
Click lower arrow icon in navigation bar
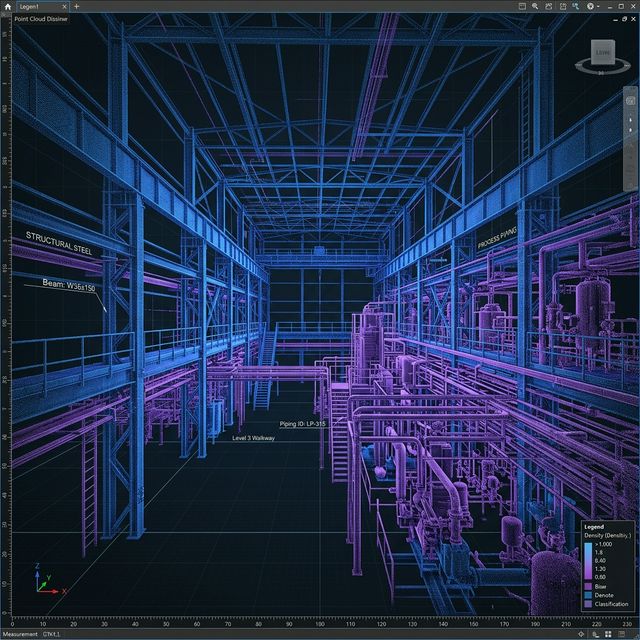630,130
